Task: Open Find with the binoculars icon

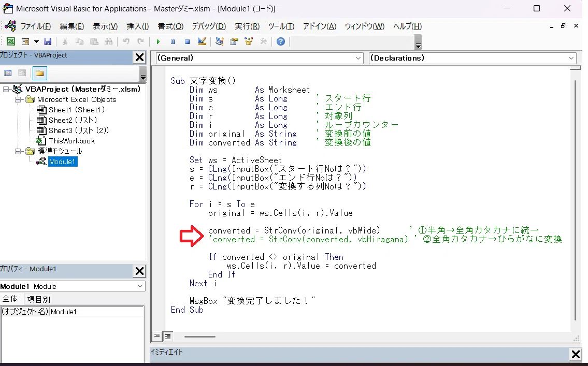Action: tap(108, 41)
